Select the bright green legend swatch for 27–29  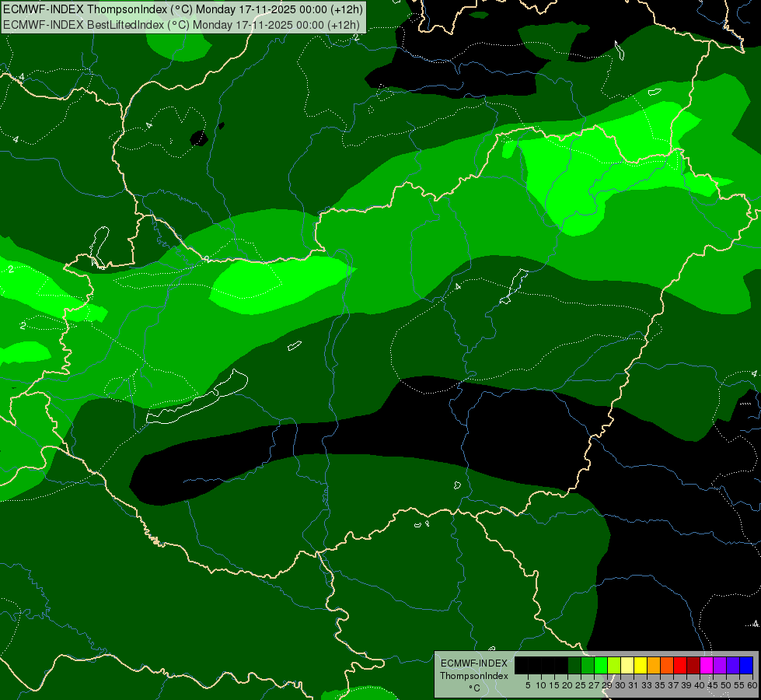point(601,666)
